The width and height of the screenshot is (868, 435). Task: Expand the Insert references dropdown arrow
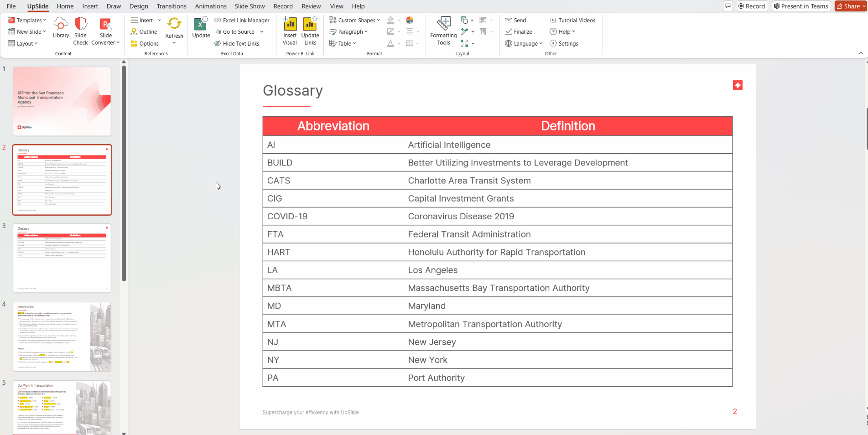click(160, 20)
